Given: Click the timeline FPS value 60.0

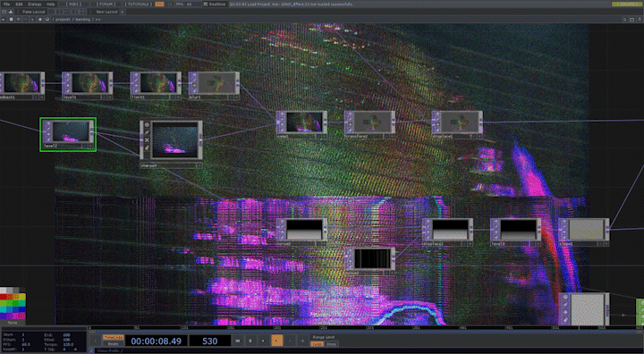Looking at the screenshot, I should point(25,344).
